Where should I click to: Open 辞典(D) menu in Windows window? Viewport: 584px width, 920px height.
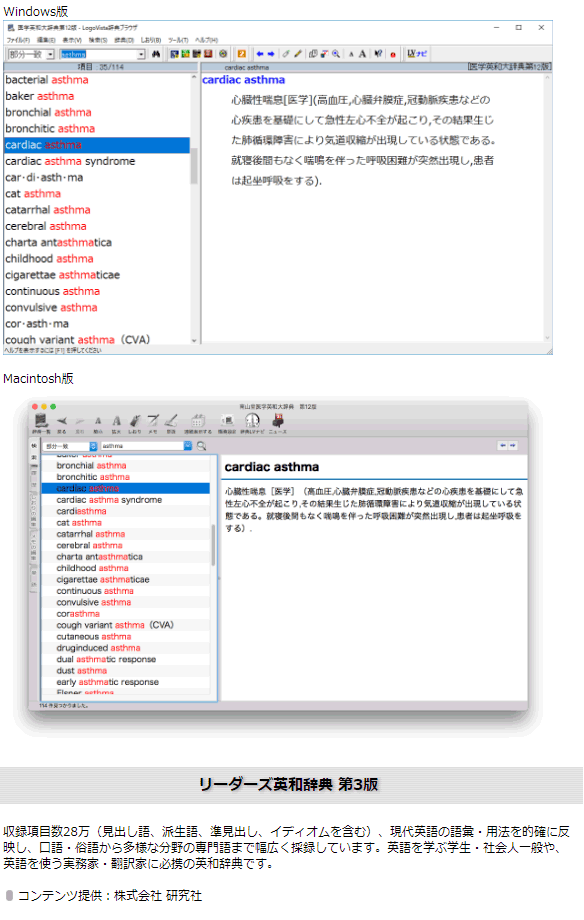click(x=124, y=40)
